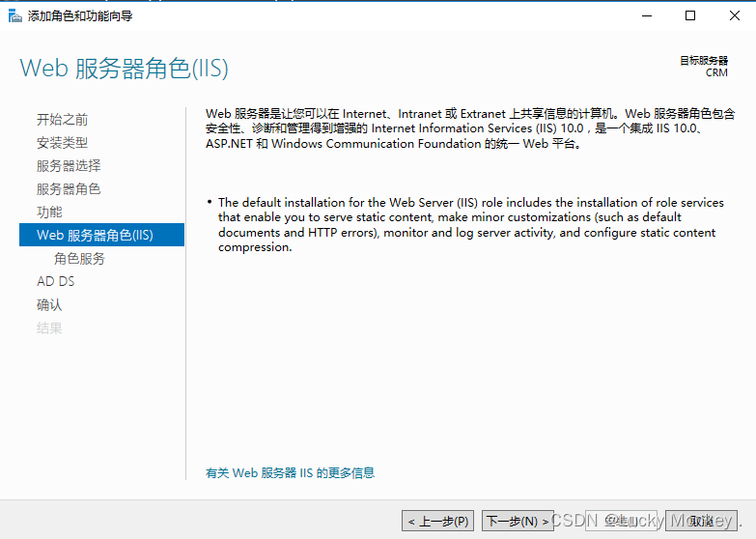The image size is (756, 539).
Task: Click the 目标服务器 label
Action: (x=704, y=61)
